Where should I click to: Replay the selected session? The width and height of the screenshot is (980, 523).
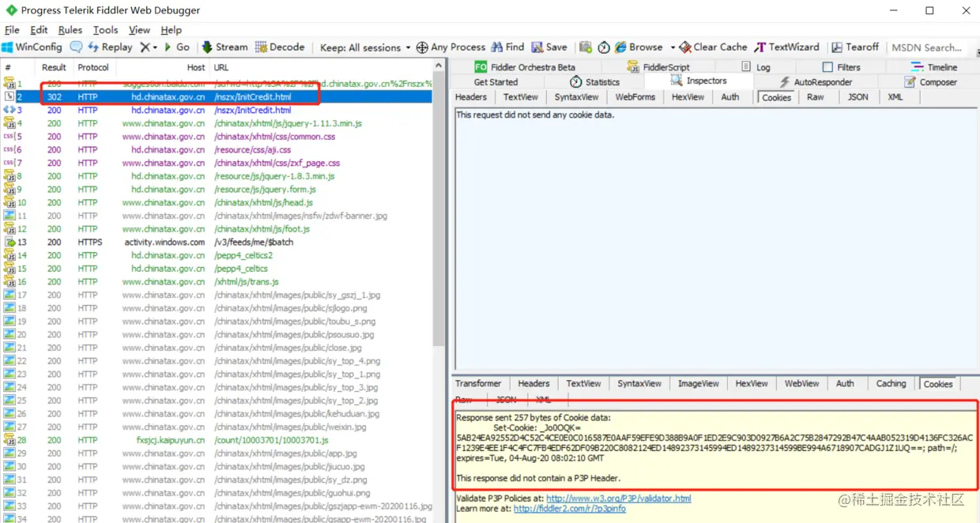pos(110,47)
